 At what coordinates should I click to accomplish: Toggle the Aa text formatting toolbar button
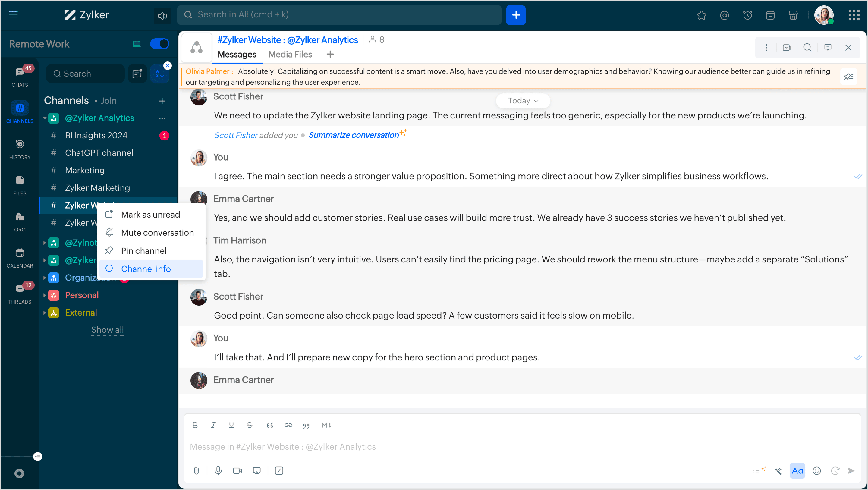(x=797, y=470)
